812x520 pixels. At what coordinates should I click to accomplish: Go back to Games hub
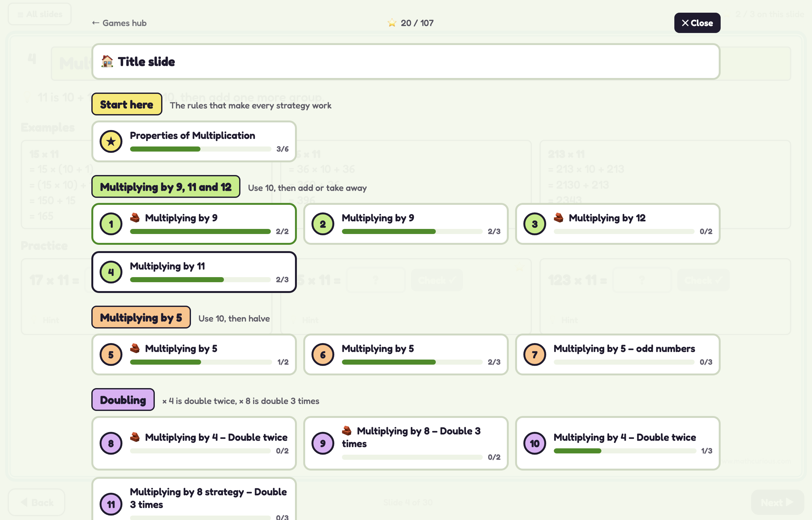[x=119, y=23]
